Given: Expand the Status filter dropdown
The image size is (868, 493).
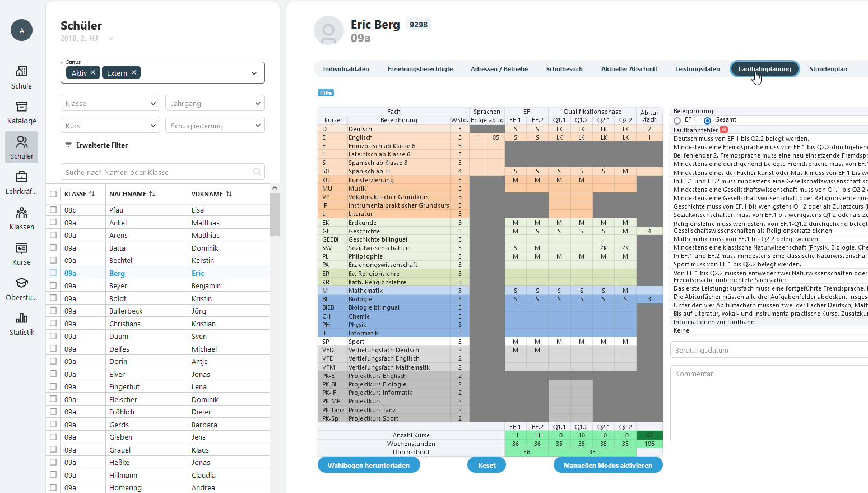Looking at the screenshot, I should point(254,73).
